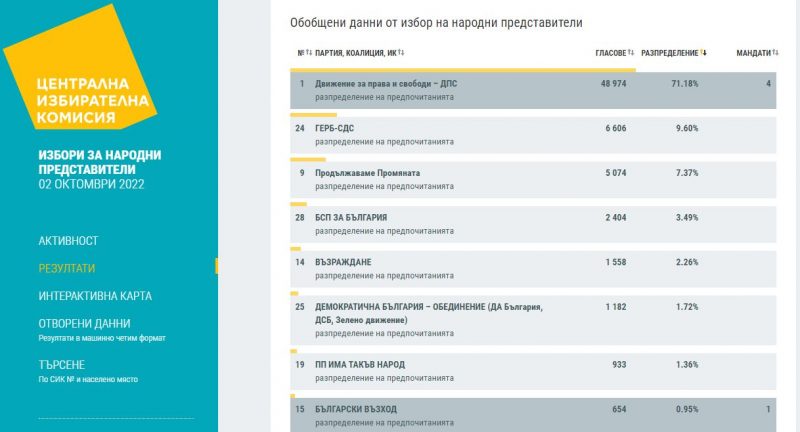Click the 1 182 votes value
Viewport: 800px width, 432px height.
(616, 307)
